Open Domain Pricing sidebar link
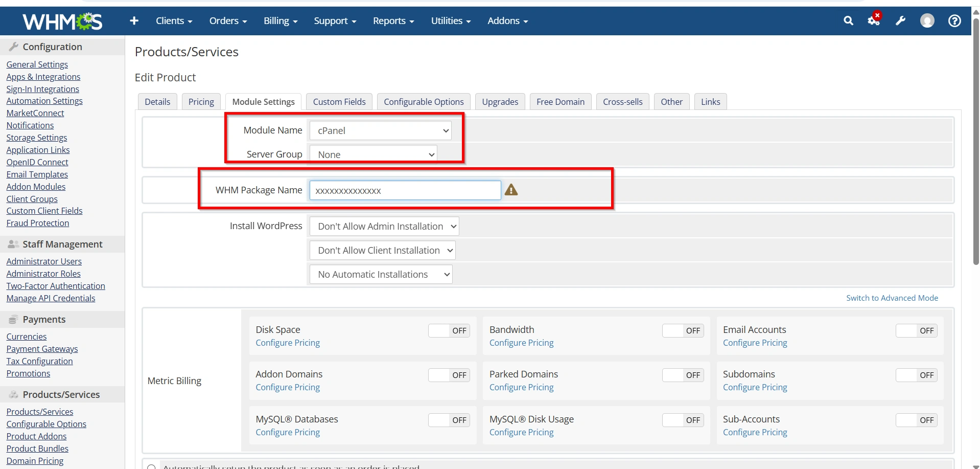980x469 pixels. coord(35,461)
